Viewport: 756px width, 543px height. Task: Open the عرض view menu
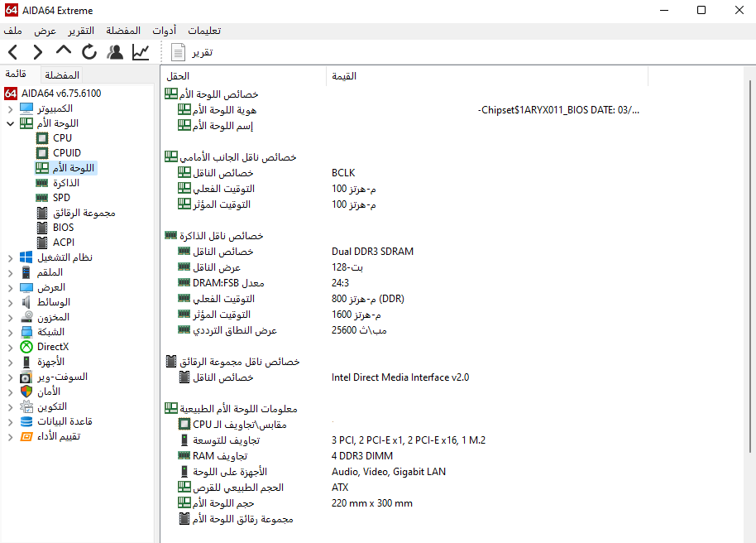pos(45,31)
